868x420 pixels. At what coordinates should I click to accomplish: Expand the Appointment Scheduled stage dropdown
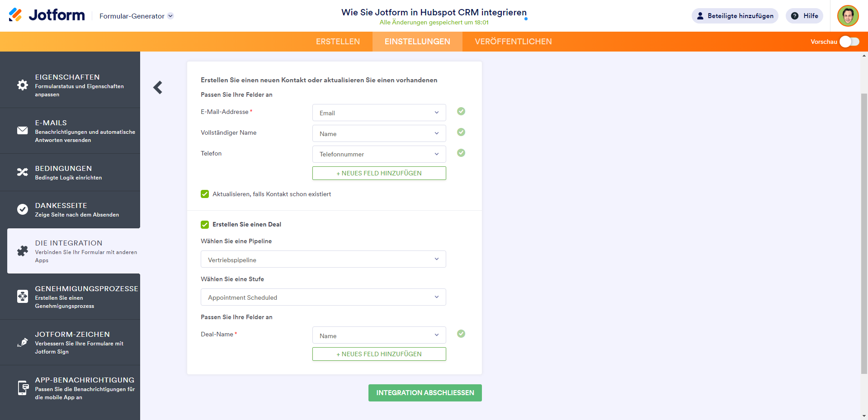(x=323, y=297)
